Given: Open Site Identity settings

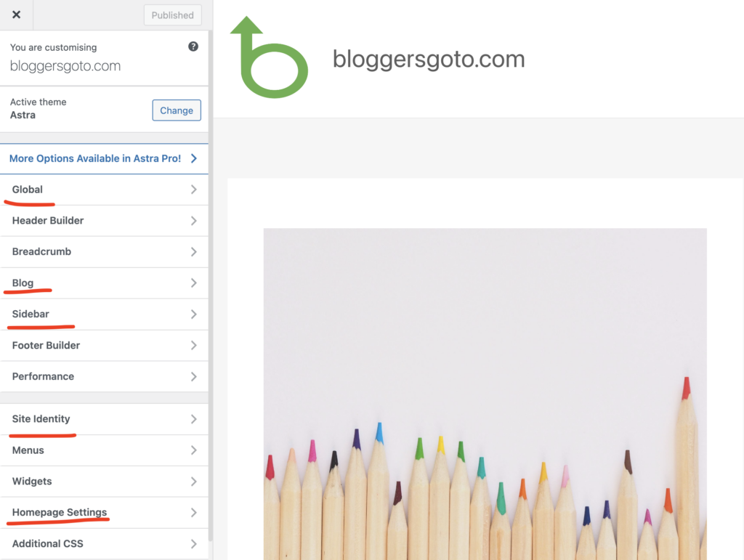Looking at the screenshot, I should pyautogui.click(x=104, y=419).
